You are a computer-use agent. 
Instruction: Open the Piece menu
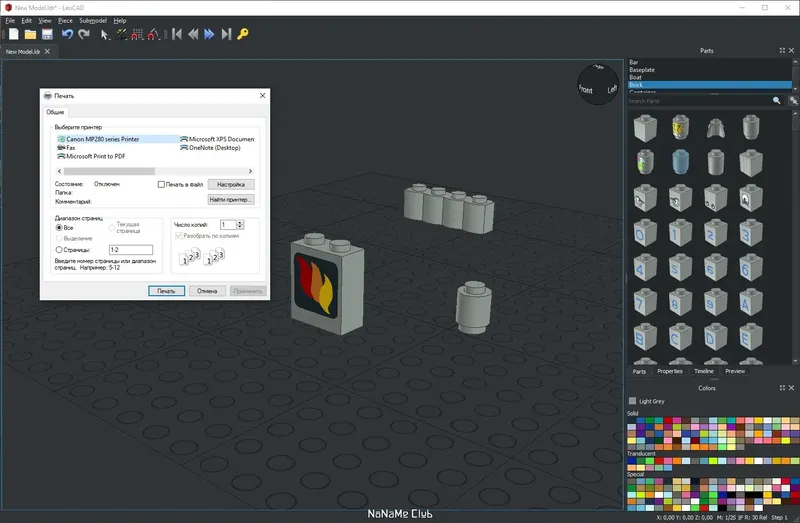click(65, 20)
